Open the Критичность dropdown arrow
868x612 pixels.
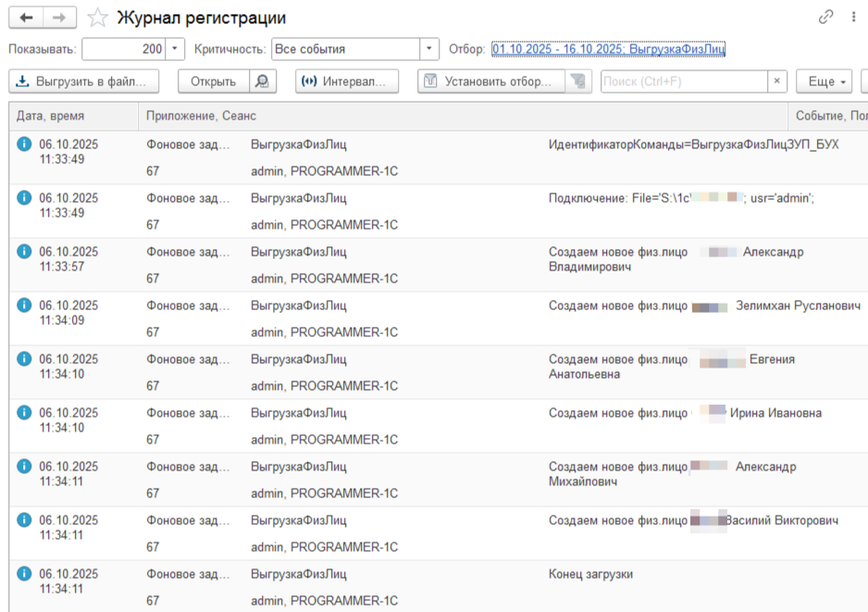point(429,49)
